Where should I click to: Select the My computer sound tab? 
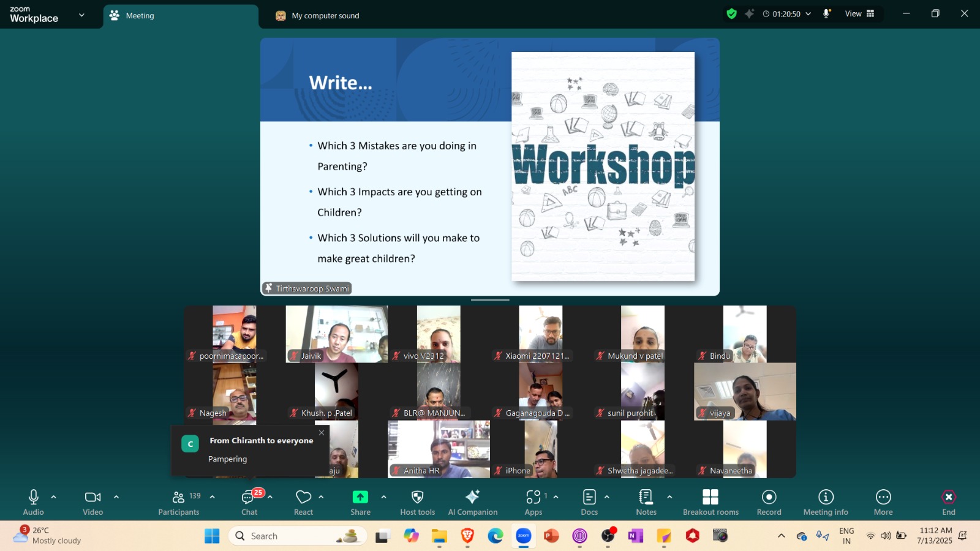click(325, 16)
